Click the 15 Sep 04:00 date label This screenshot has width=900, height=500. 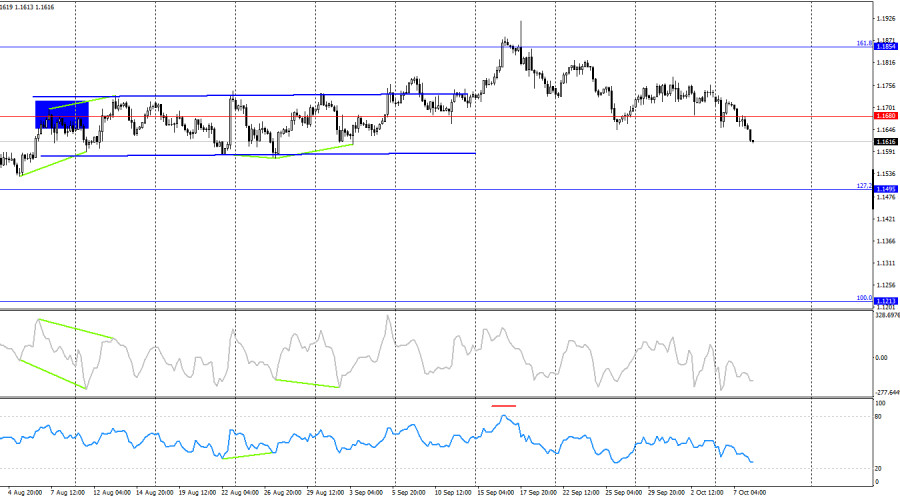(x=498, y=493)
